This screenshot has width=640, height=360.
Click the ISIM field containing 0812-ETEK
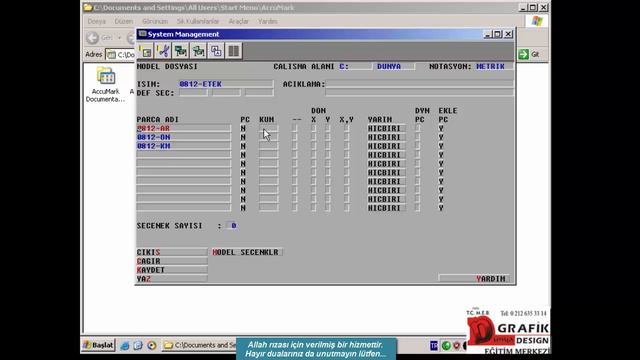(226, 84)
